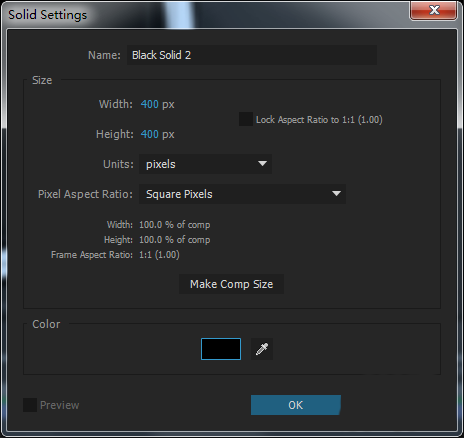Viewport: 464px width, 438px height.
Task: Confirm settings with the OK button
Action: click(296, 405)
